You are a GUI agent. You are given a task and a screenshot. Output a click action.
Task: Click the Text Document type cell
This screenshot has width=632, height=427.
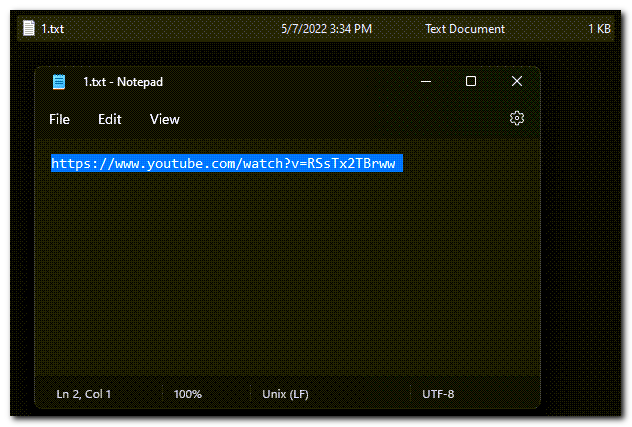coord(465,29)
